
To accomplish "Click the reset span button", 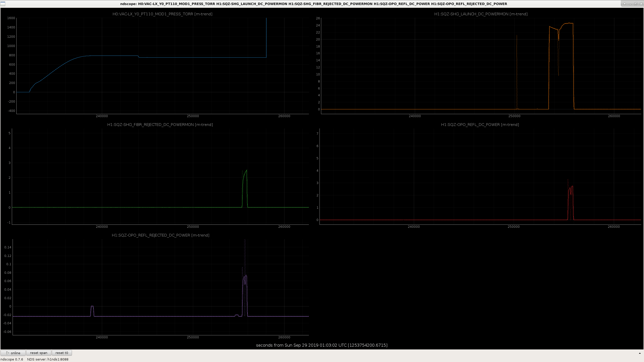I will click(39, 353).
